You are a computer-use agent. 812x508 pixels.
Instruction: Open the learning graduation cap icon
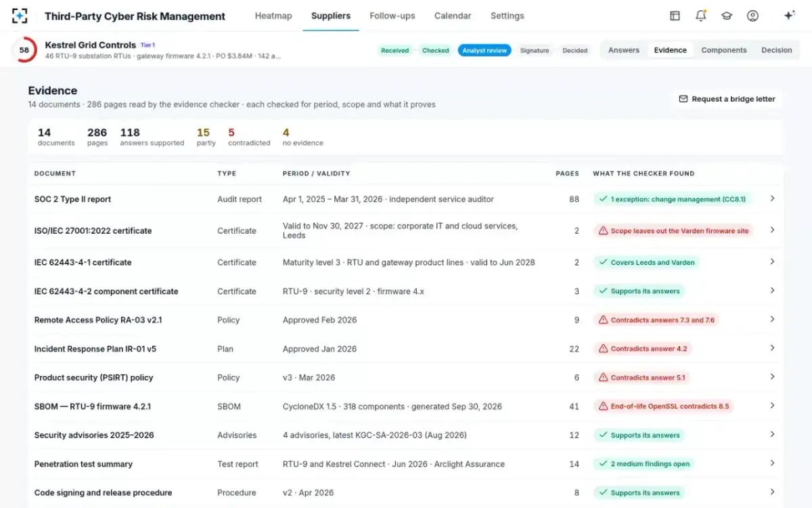pyautogui.click(x=727, y=16)
